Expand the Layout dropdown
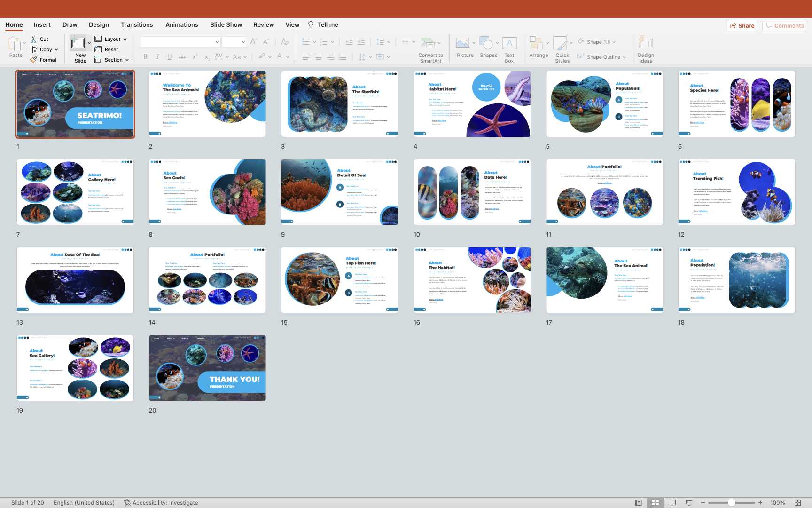The width and height of the screenshot is (812, 508). coord(125,40)
